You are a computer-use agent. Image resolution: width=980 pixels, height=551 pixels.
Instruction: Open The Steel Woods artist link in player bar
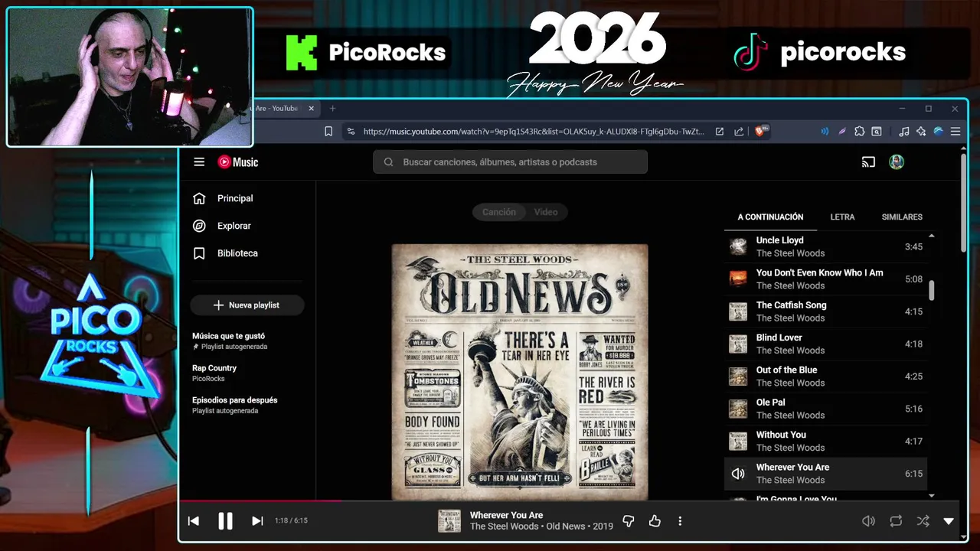point(504,527)
